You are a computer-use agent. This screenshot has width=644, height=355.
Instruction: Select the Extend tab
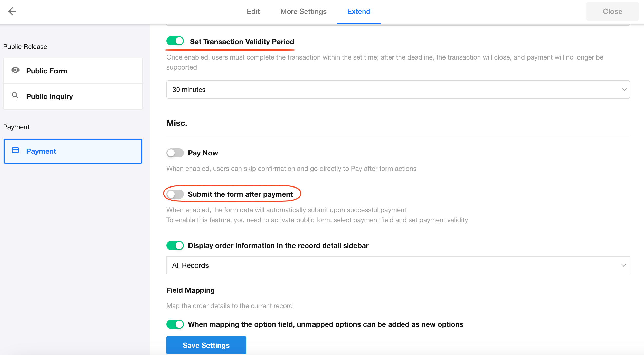pos(359,12)
